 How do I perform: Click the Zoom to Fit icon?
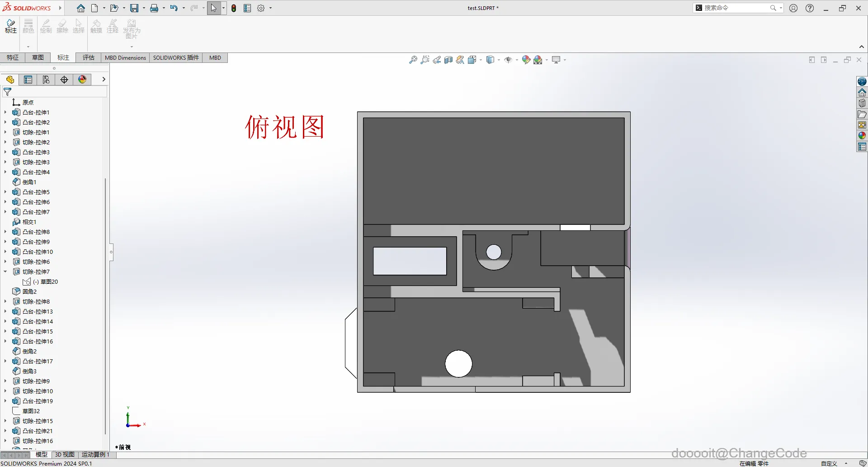(x=413, y=60)
